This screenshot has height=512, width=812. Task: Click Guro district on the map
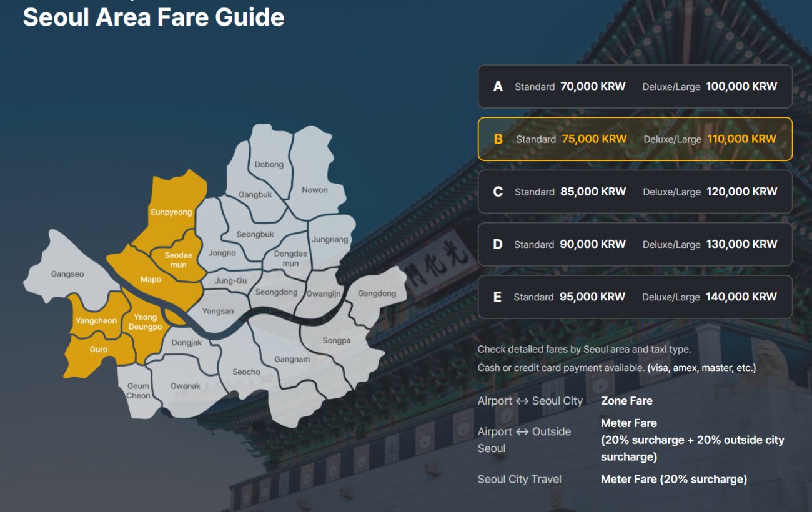tap(98, 349)
